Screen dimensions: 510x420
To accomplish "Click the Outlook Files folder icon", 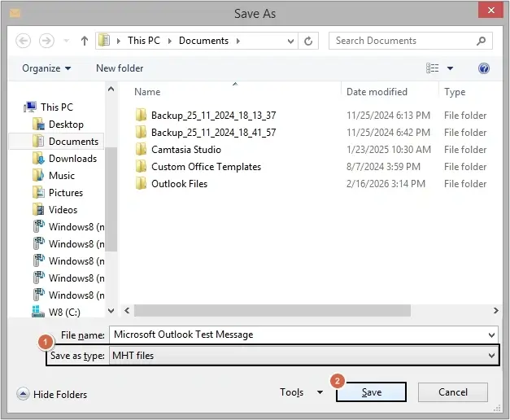I will coord(141,184).
